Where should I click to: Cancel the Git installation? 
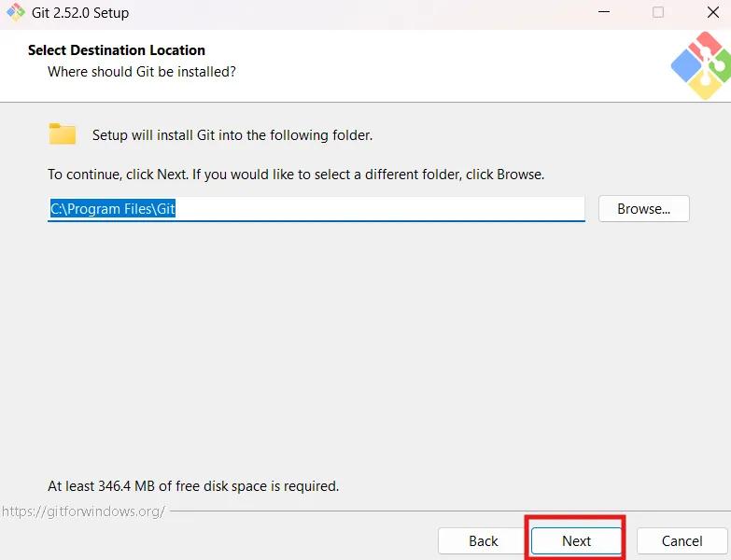(x=682, y=541)
